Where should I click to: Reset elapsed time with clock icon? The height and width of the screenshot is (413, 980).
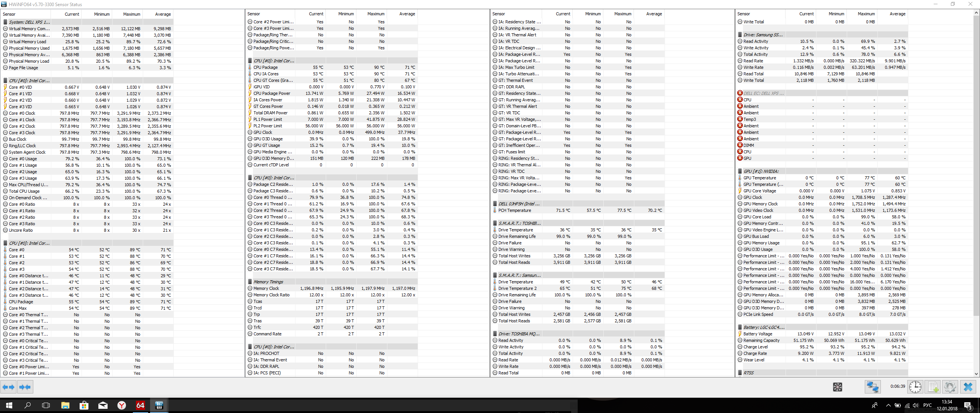coord(915,387)
